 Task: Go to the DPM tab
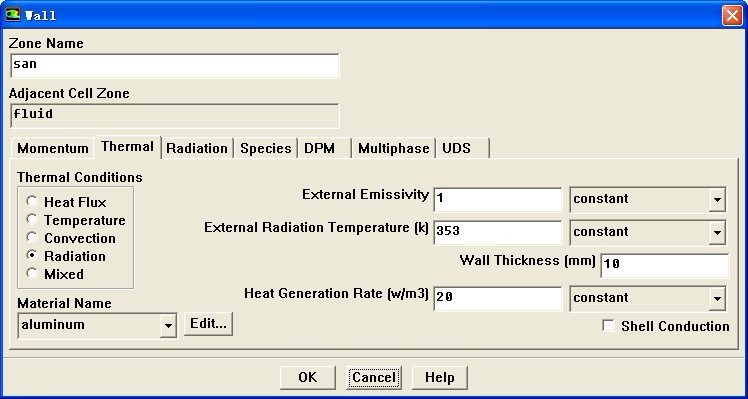click(x=324, y=148)
